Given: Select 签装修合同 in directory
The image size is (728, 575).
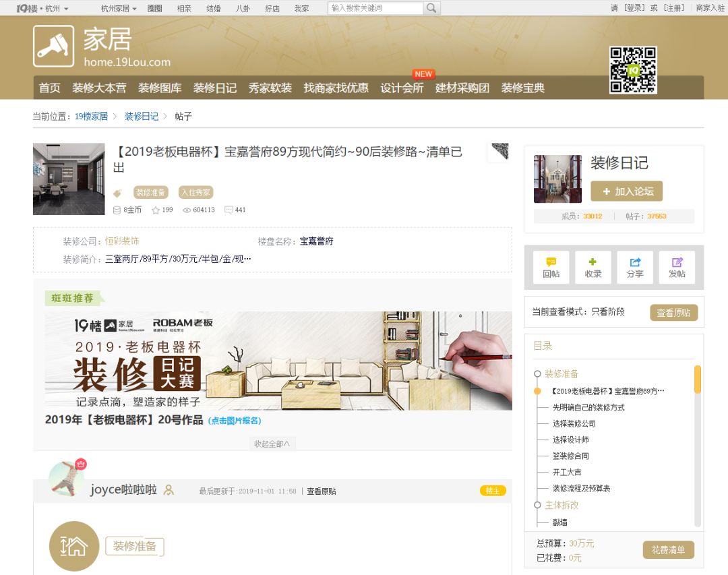Looking at the screenshot, I should pyautogui.click(x=571, y=456).
